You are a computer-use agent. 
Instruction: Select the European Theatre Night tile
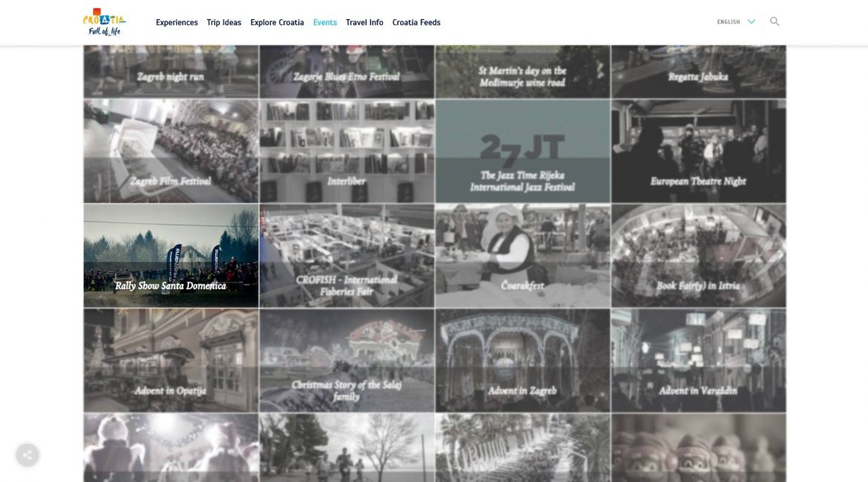coord(698,151)
